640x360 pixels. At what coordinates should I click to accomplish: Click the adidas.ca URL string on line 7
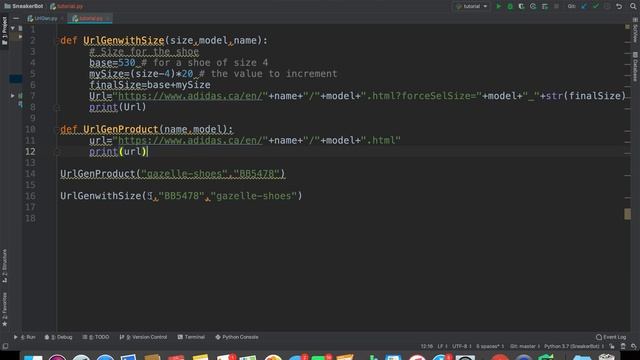[x=190, y=96]
